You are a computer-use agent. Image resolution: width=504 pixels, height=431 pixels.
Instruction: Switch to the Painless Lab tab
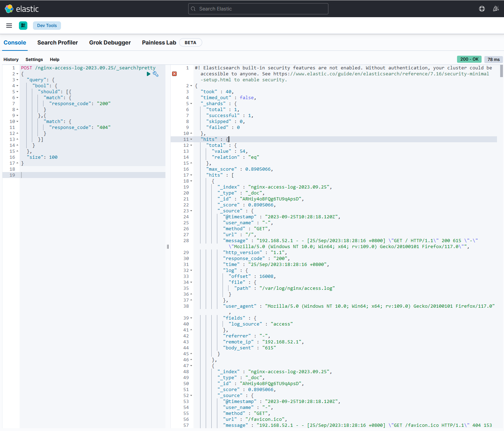(x=159, y=43)
